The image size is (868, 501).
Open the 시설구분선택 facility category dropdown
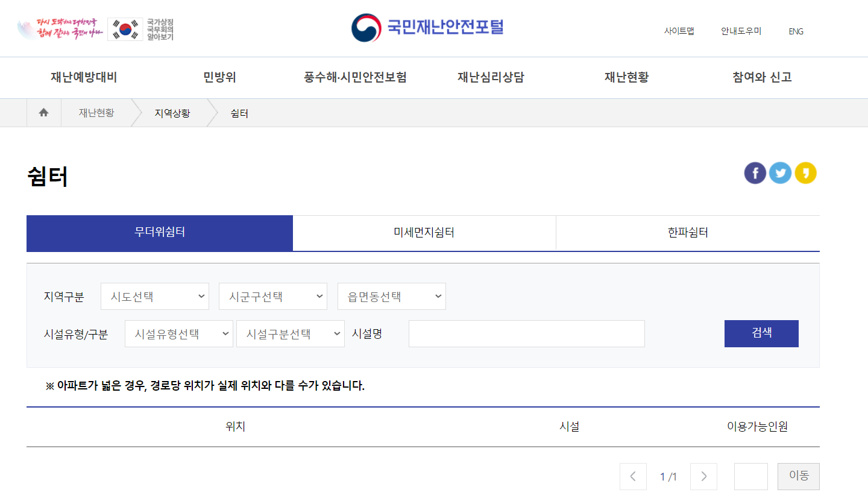290,333
